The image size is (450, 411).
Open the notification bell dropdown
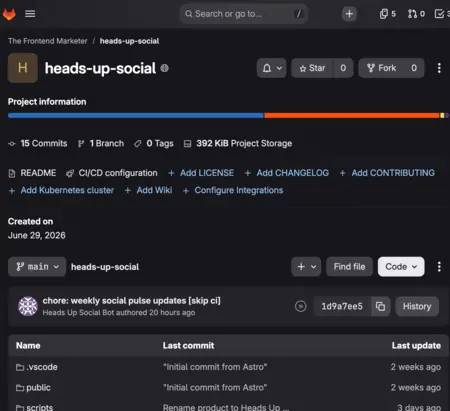[272, 68]
